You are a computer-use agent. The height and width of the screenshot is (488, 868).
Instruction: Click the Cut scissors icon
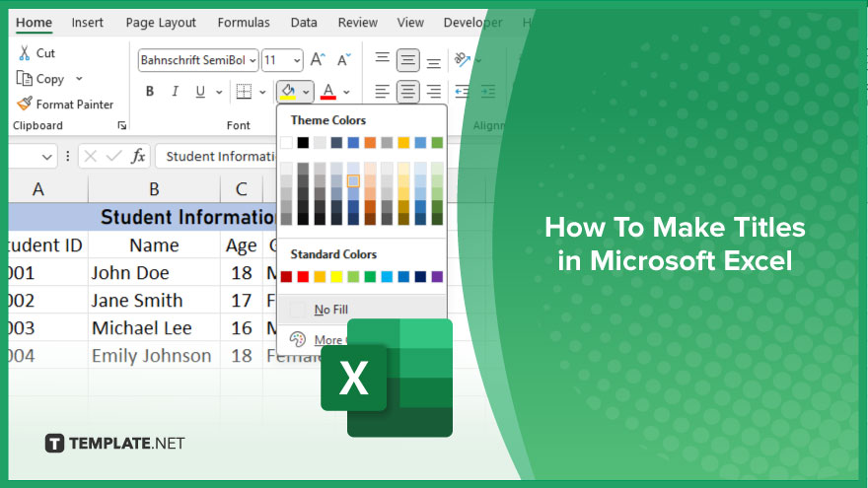(25, 53)
